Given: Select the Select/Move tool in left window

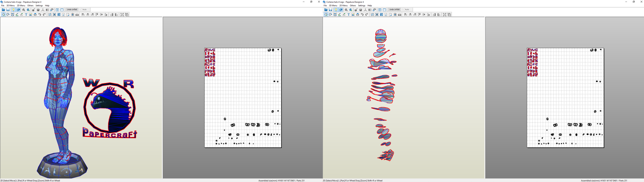Looking at the screenshot, I should click(3, 14).
